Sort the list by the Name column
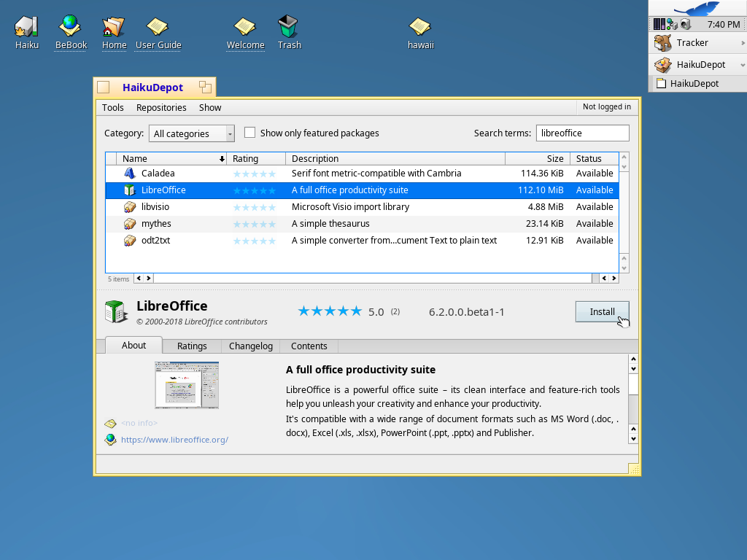The height and width of the screenshot is (560, 747). point(171,158)
